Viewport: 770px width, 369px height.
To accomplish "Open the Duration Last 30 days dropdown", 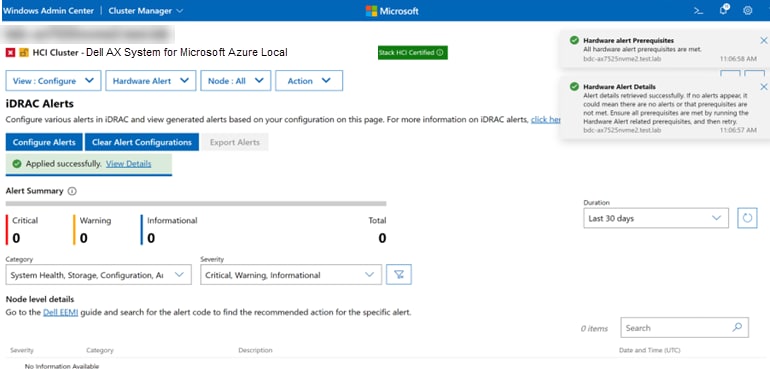I will (656, 218).
